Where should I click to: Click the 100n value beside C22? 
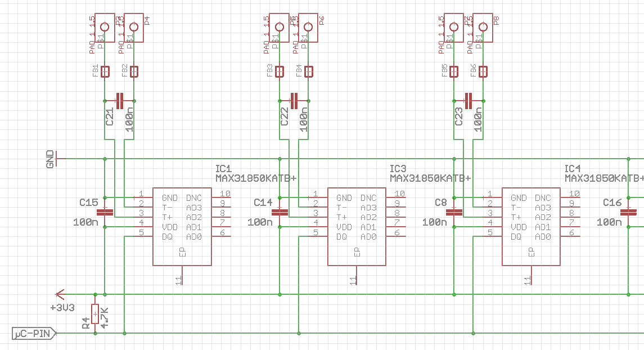pos(304,119)
